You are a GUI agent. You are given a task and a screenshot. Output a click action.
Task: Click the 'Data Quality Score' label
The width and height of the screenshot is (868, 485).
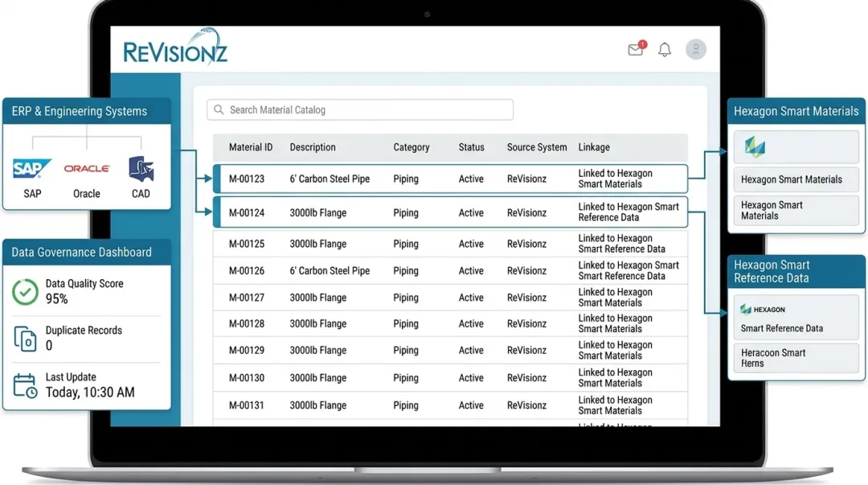84,283
